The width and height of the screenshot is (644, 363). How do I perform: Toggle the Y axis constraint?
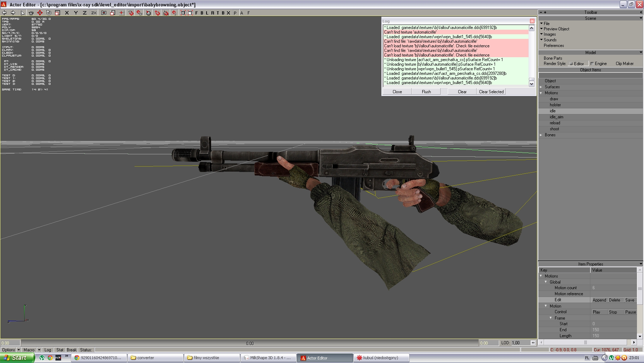[x=76, y=13]
